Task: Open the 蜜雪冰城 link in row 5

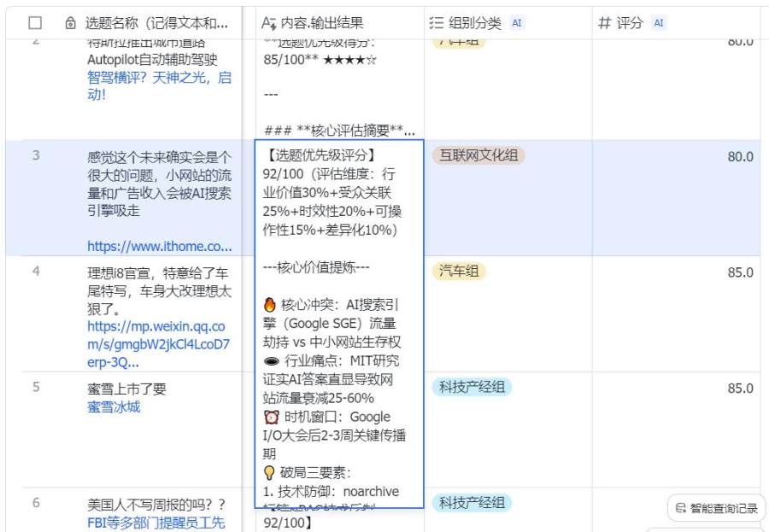Action: click(x=114, y=406)
